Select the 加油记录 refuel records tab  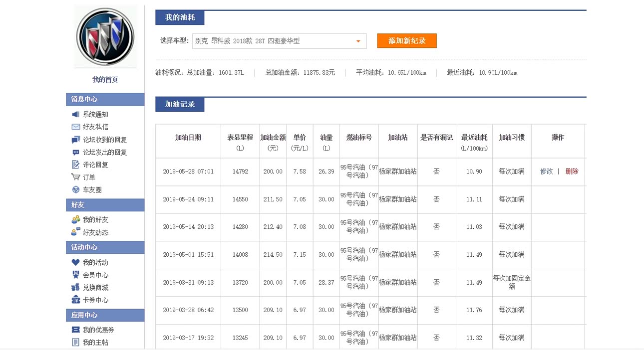(x=180, y=104)
